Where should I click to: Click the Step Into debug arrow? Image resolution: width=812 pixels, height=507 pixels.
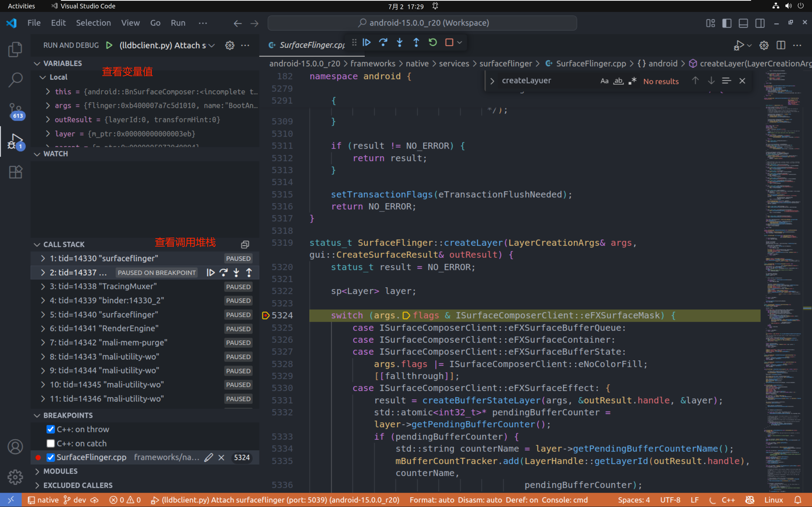(x=400, y=43)
